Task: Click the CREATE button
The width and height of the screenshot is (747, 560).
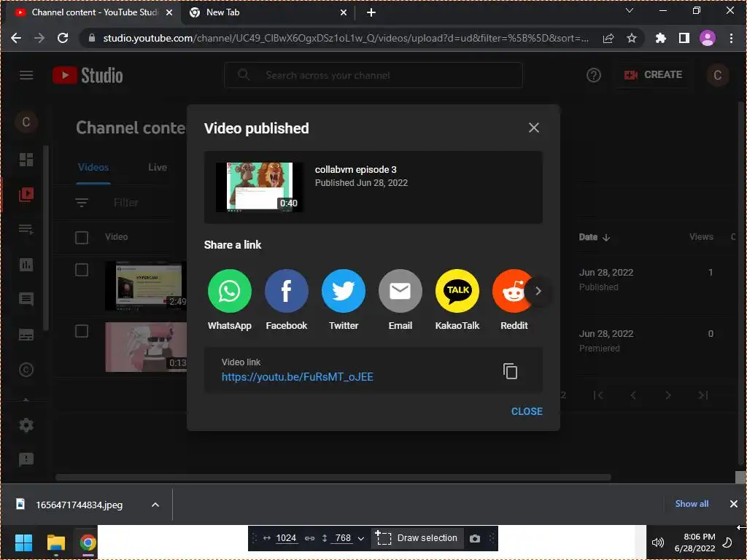Action: point(653,75)
